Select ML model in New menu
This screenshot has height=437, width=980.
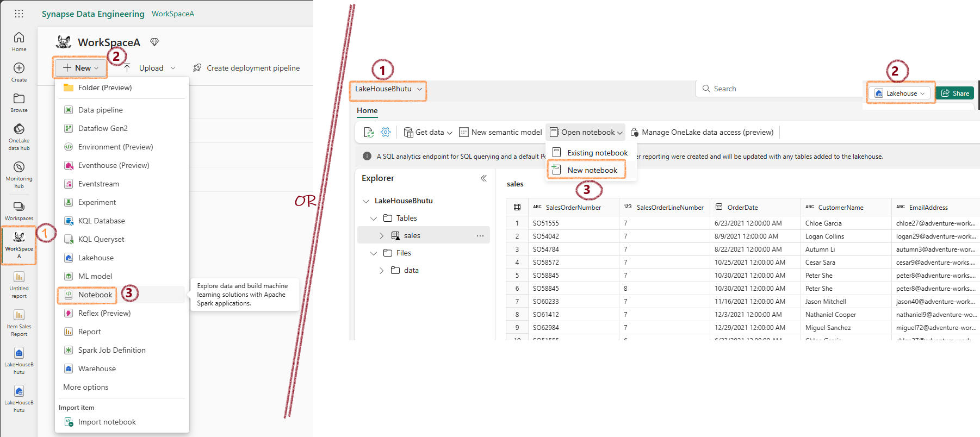coord(122,276)
